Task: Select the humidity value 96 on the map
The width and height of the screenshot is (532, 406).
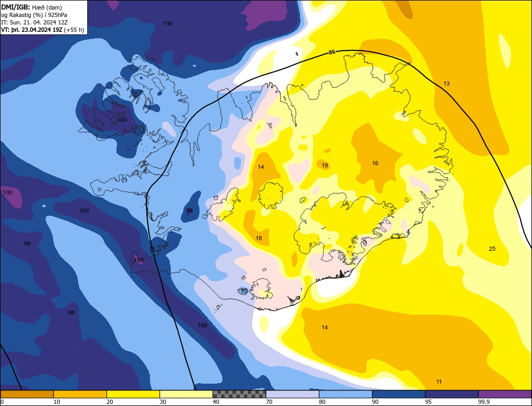Action: click(189, 210)
